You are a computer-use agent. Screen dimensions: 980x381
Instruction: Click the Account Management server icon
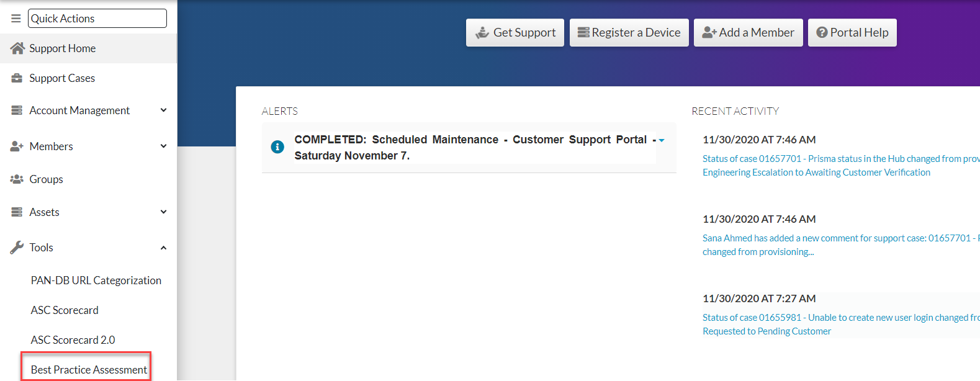point(17,110)
